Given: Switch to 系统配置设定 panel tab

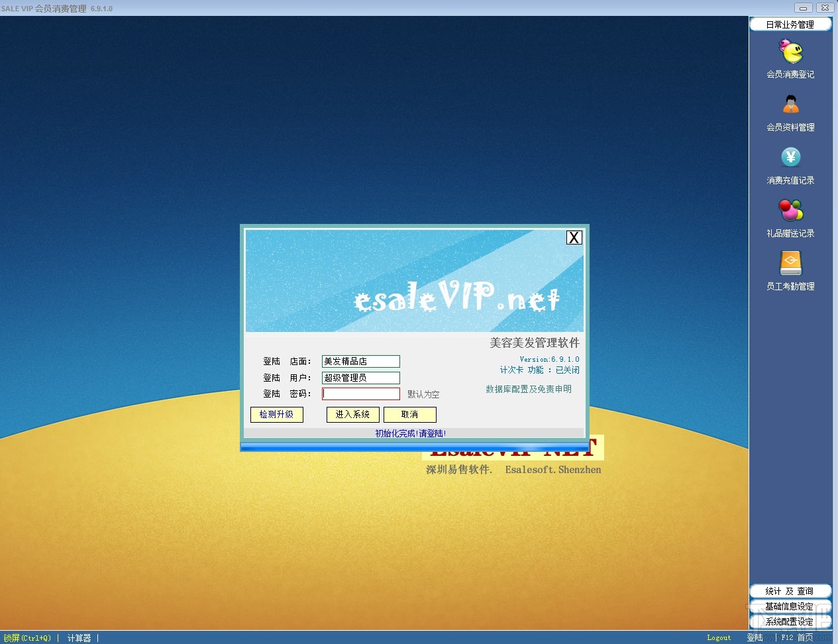Looking at the screenshot, I should click(790, 621).
